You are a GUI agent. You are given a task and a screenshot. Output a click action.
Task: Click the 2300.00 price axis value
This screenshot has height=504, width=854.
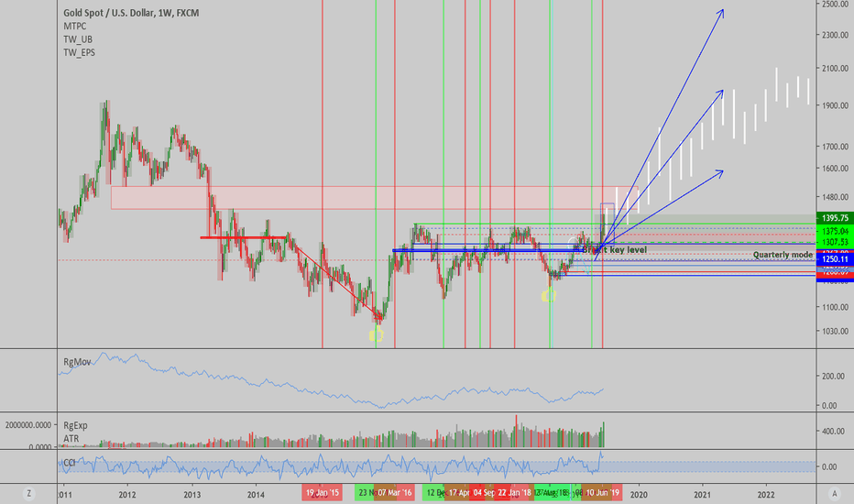pos(835,35)
